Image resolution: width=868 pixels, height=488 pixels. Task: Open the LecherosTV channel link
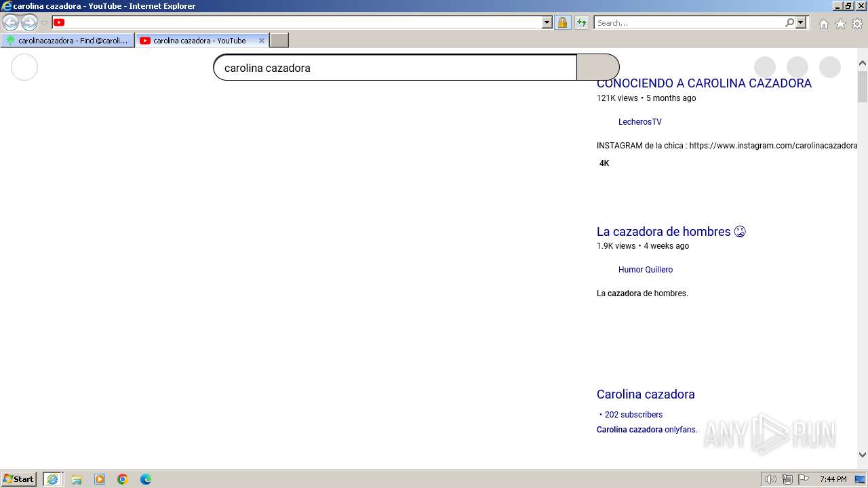(639, 122)
